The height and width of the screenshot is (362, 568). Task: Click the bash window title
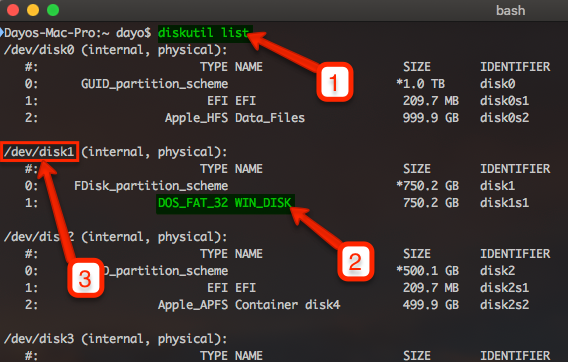tap(510, 11)
